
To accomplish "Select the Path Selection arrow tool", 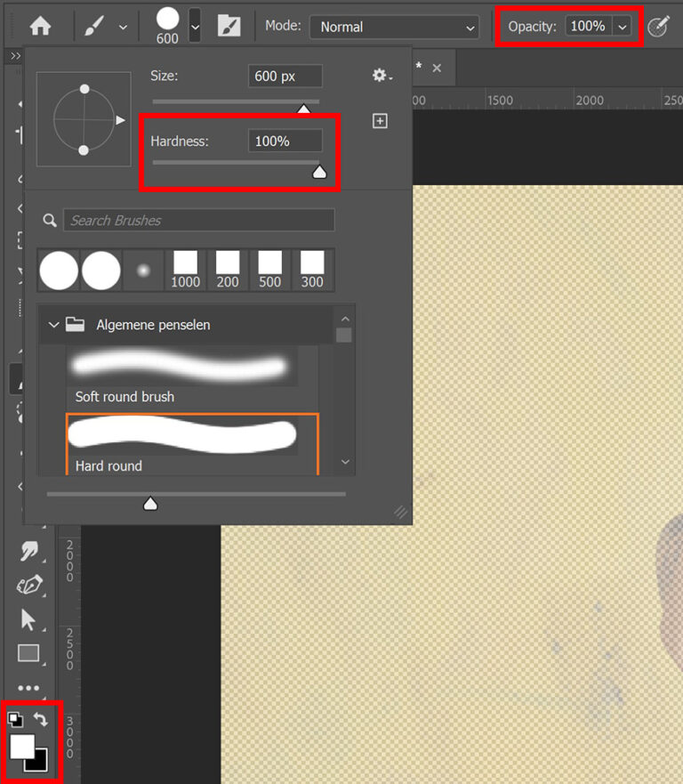I will point(28,619).
